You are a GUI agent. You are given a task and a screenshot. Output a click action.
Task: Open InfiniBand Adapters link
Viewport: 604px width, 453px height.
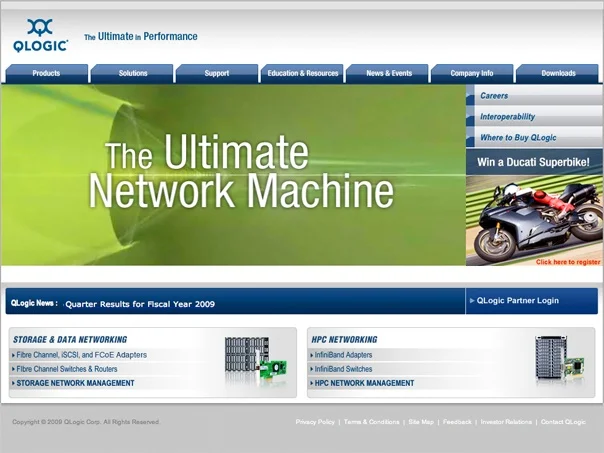(344, 355)
